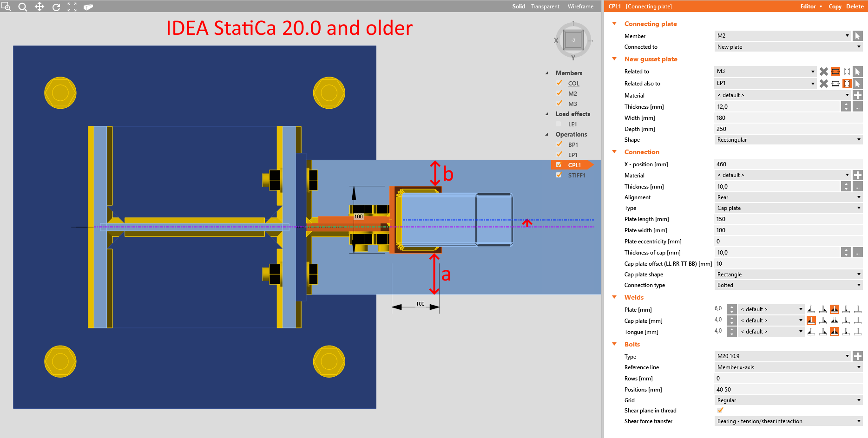868x438 pixels.
Task: Select the Zoom magnifier tool
Action: click(x=22, y=7)
